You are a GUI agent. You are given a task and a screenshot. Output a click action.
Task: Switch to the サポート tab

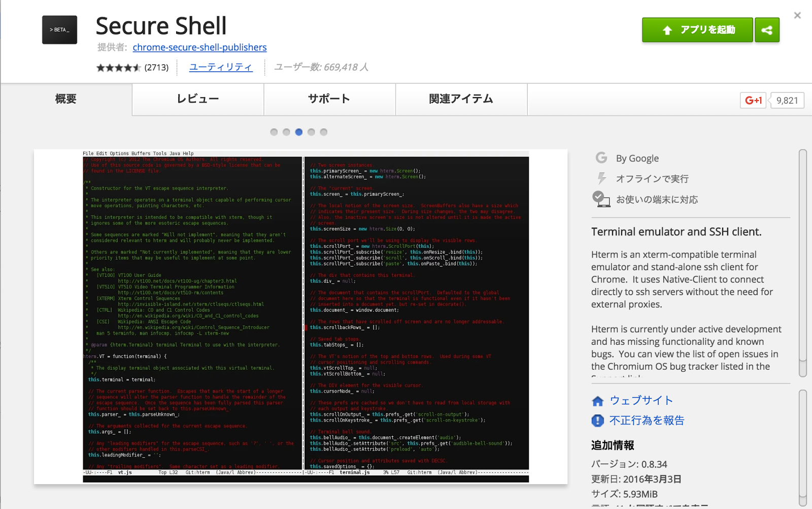(x=330, y=99)
